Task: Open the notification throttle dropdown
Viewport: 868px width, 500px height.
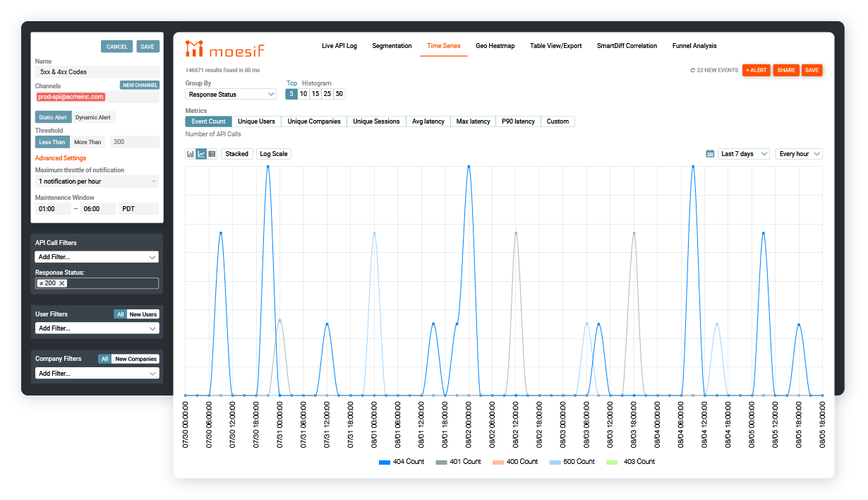Action: [x=97, y=181]
